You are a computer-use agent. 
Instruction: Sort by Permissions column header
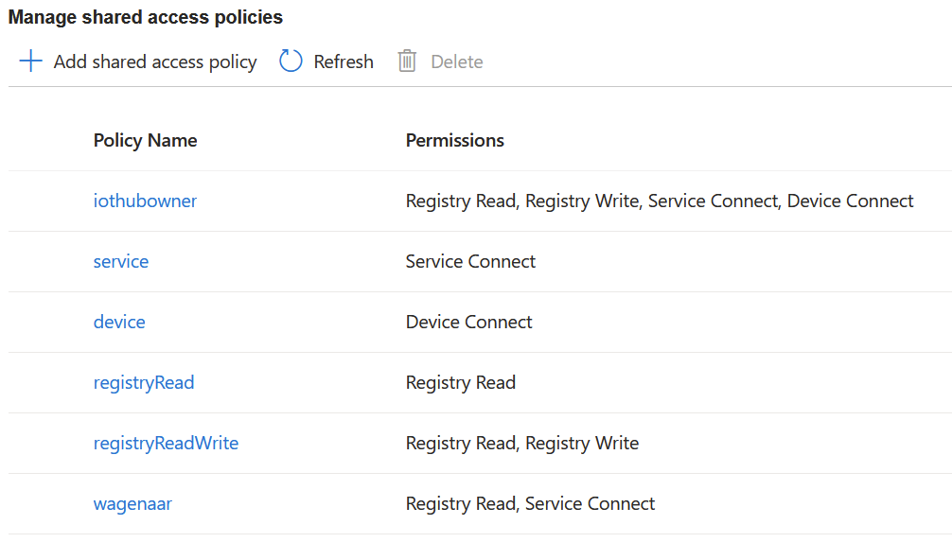(x=455, y=141)
